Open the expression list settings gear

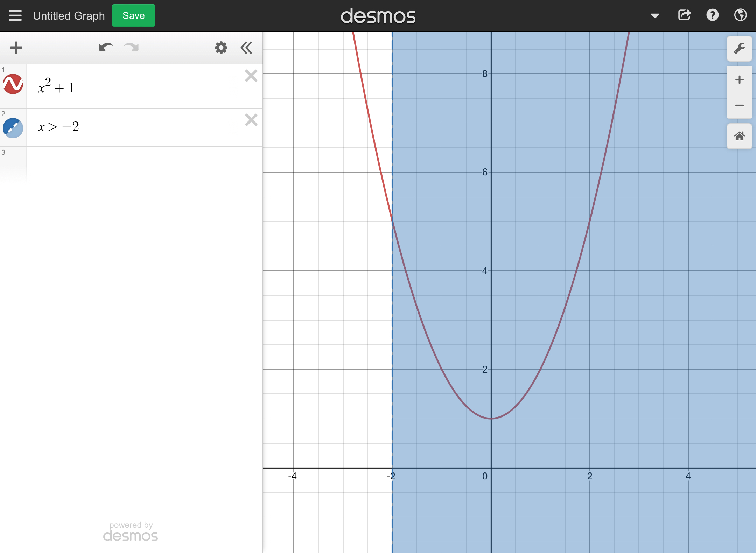[x=221, y=48]
